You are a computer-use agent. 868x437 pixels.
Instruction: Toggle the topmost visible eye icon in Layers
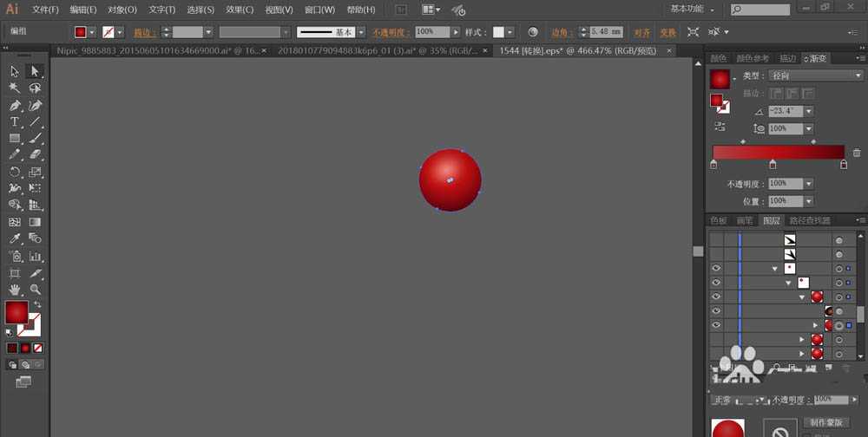point(716,268)
